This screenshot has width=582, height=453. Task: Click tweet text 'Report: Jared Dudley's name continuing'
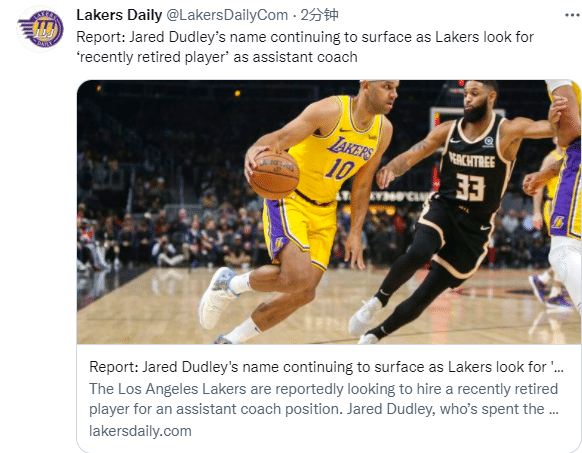tap(305, 37)
